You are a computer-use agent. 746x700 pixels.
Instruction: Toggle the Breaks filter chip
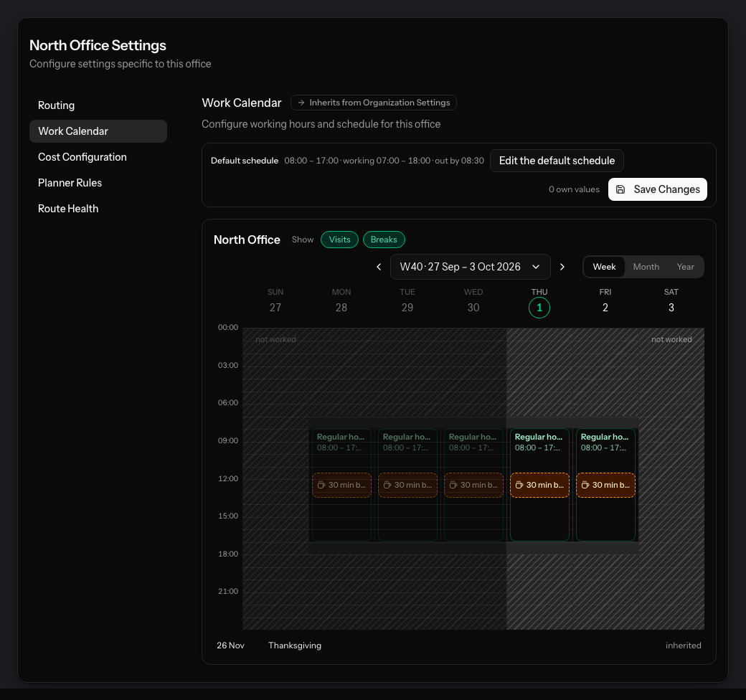pos(384,240)
